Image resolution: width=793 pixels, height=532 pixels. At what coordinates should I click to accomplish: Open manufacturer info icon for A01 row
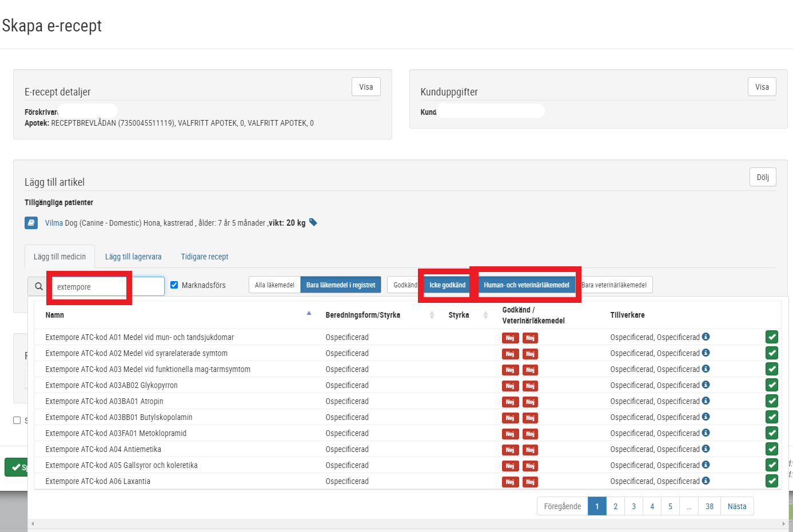706,337
